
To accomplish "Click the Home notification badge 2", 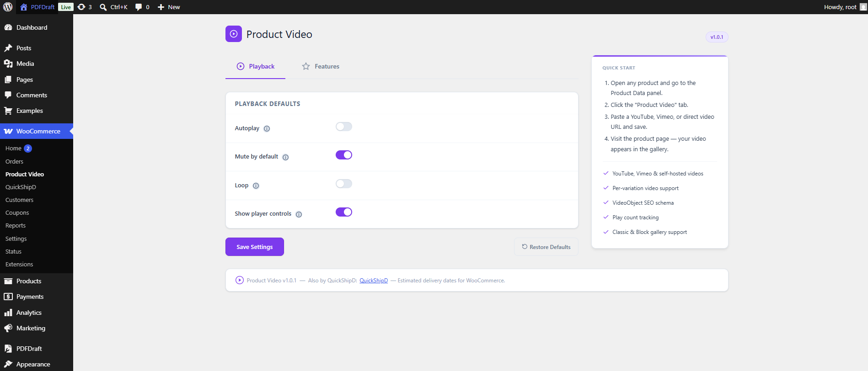I will (x=28, y=148).
